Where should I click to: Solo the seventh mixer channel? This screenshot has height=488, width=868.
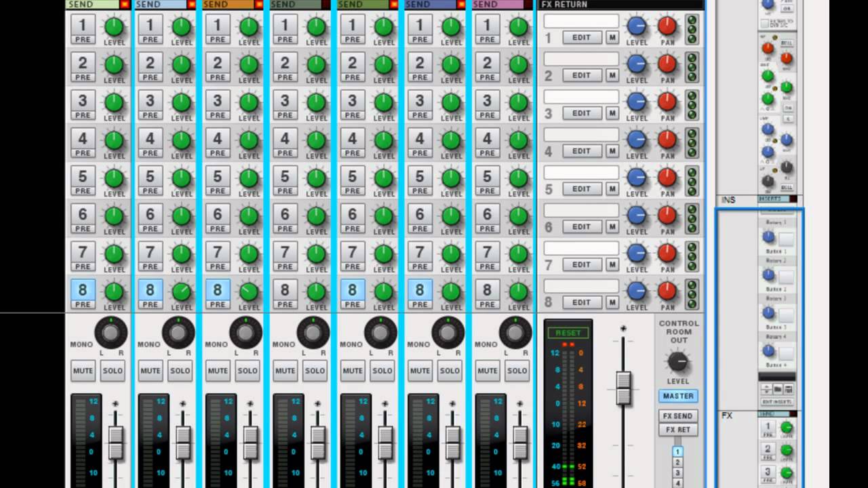click(x=517, y=371)
